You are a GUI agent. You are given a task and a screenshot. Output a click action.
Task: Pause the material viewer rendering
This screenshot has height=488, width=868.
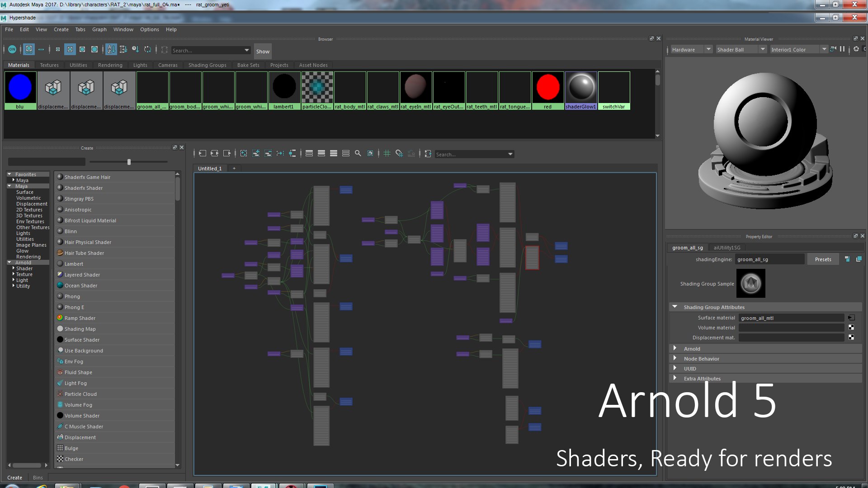pos(842,49)
